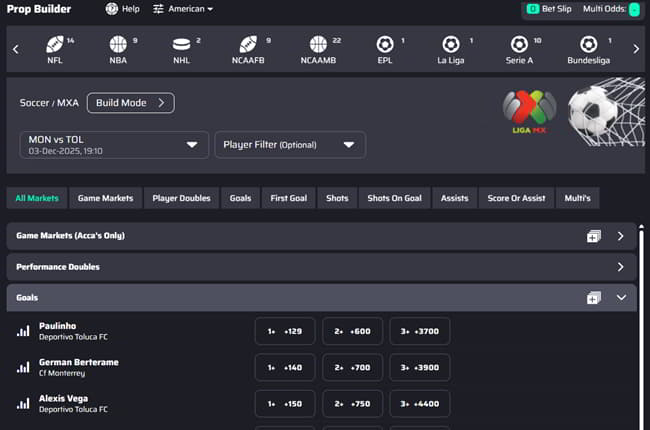
Task: Click the Soccer / MXA breadcrumb text
Action: click(x=49, y=103)
